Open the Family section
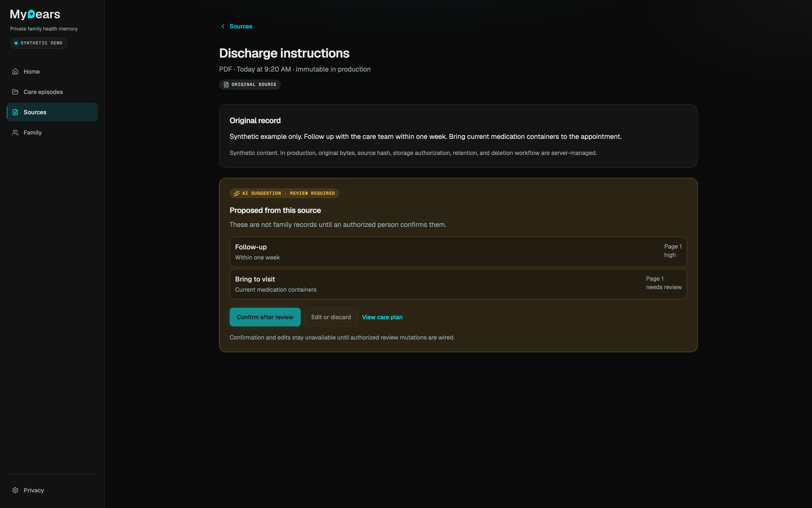The height and width of the screenshot is (508, 812). point(52,132)
